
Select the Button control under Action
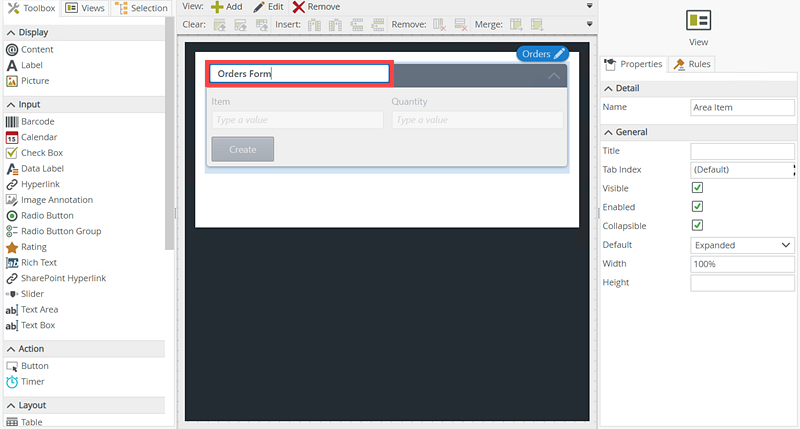coord(27,366)
